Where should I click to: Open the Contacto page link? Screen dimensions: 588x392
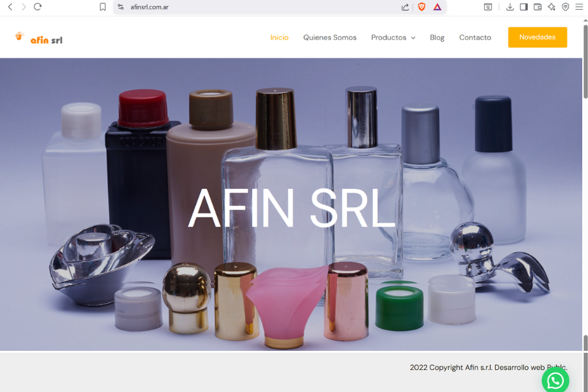475,38
